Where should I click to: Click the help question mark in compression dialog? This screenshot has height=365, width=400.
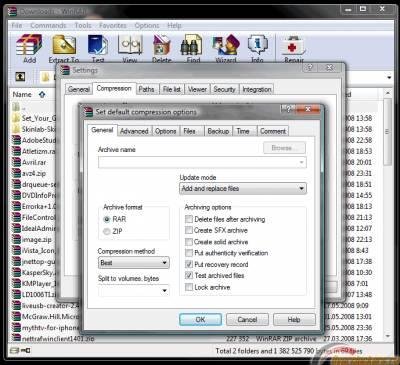tap(287, 109)
